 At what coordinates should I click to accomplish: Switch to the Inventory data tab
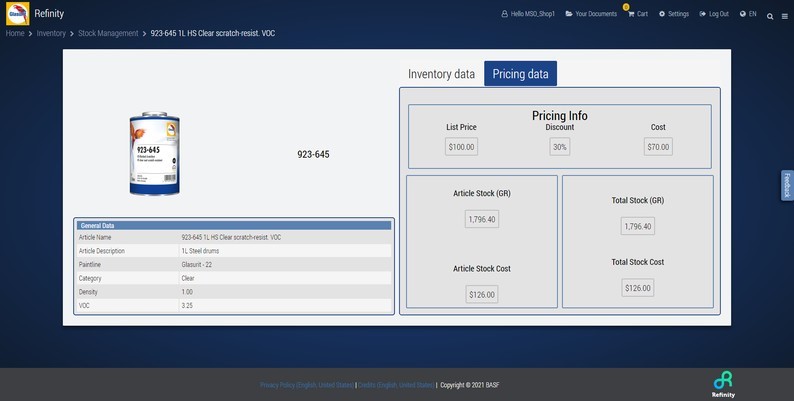coord(441,74)
